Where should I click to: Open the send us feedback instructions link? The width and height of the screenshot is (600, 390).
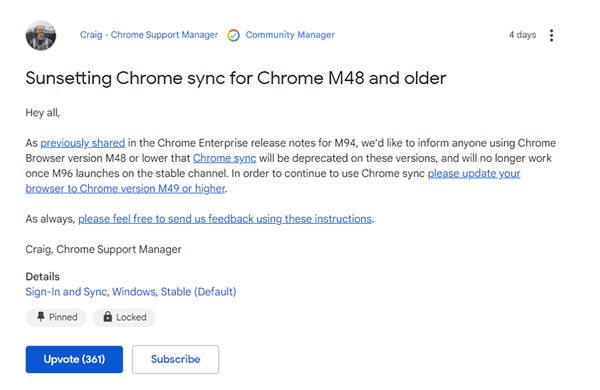click(225, 219)
